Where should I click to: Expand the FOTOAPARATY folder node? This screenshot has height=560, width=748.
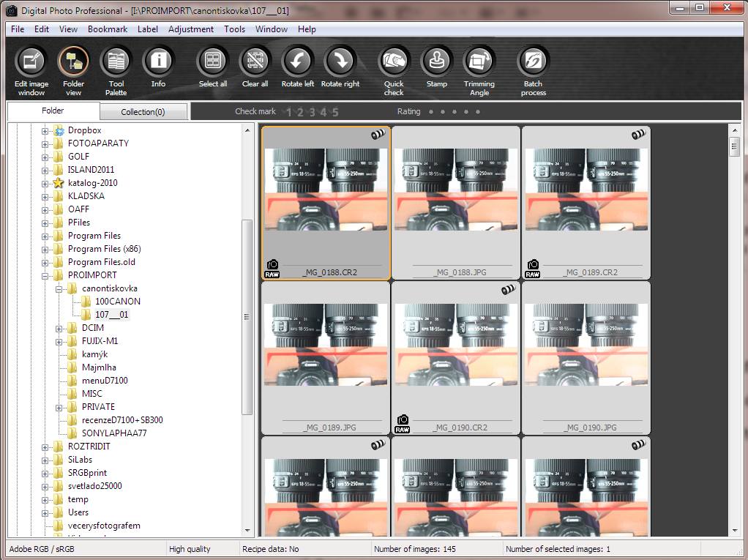(45, 144)
